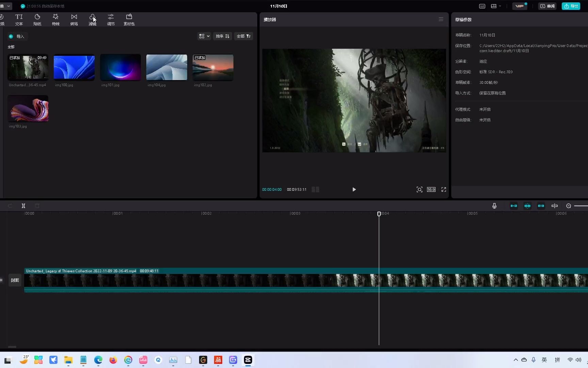Select the img101.jpg thumbnail
The image size is (588, 368).
120,67
